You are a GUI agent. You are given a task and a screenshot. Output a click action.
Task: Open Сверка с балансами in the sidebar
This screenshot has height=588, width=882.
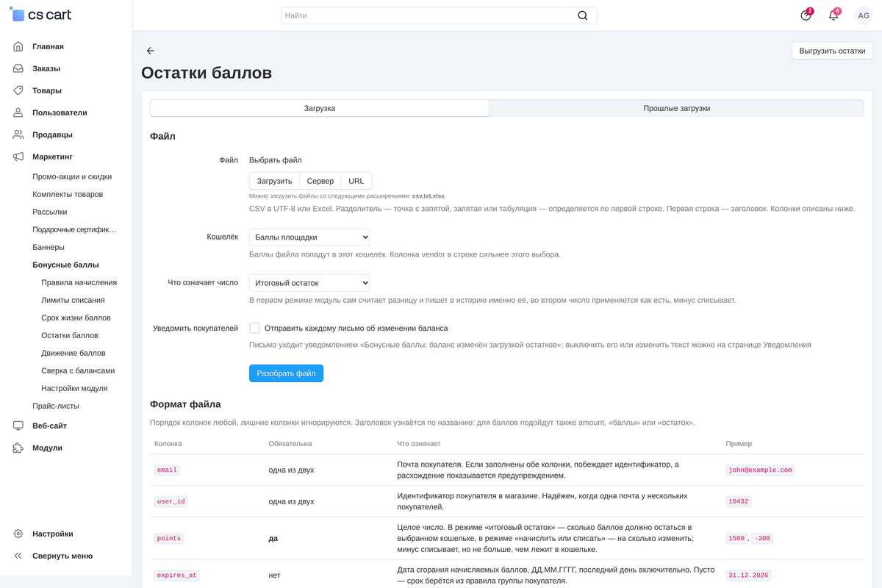click(x=78, y=370)
